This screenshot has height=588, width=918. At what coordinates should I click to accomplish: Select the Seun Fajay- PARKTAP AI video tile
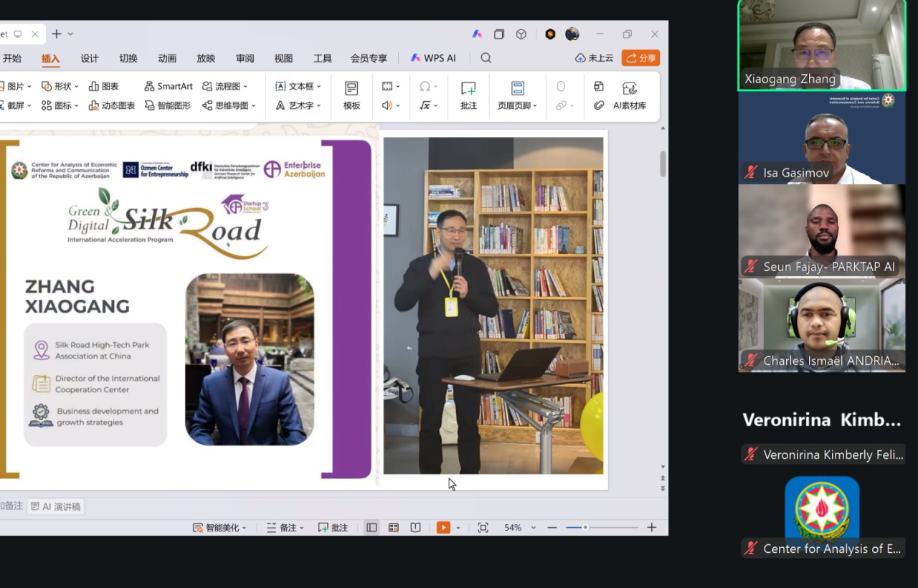(x=822, y=231)
